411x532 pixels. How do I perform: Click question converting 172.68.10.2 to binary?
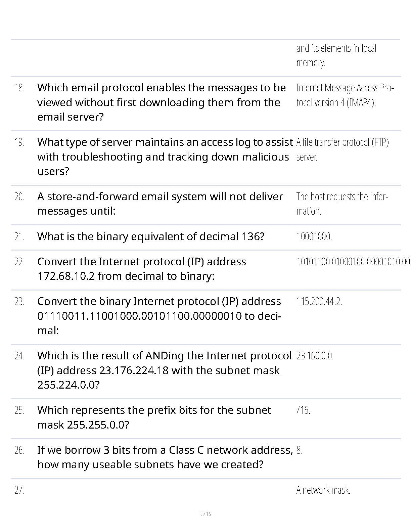pyautogui.click(x=141, y=269)
